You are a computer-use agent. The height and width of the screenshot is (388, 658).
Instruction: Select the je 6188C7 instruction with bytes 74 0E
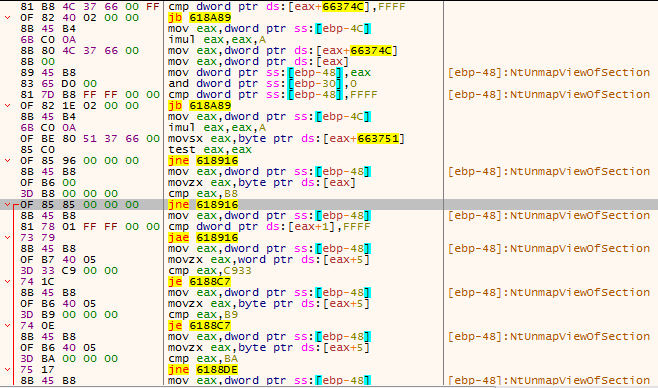point(199,326)
